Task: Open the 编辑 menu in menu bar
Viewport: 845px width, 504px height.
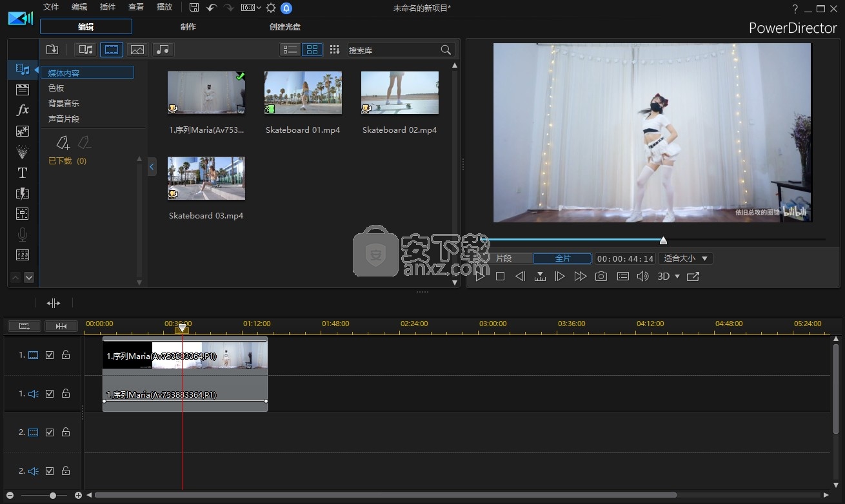Action: pyautogui.click(x=79, y=7)
